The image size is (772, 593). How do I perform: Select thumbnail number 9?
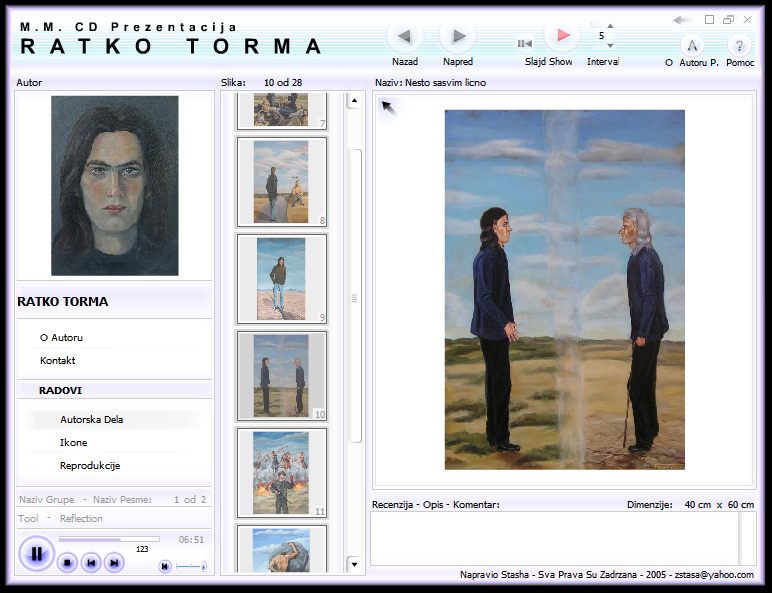pyautogui.click(x=282, y=279)
